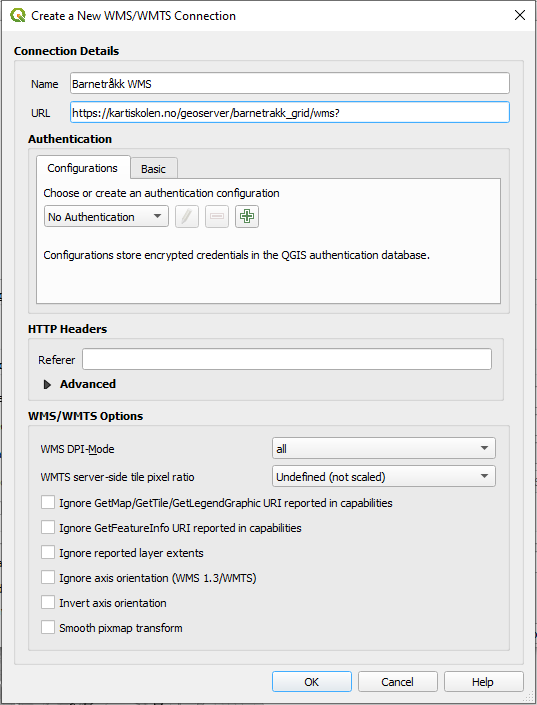Image resolution: width=537 pixels, height=705 pixels.
Task: Enable Smooth pixmap transform option
Action: tap(48, 627)
